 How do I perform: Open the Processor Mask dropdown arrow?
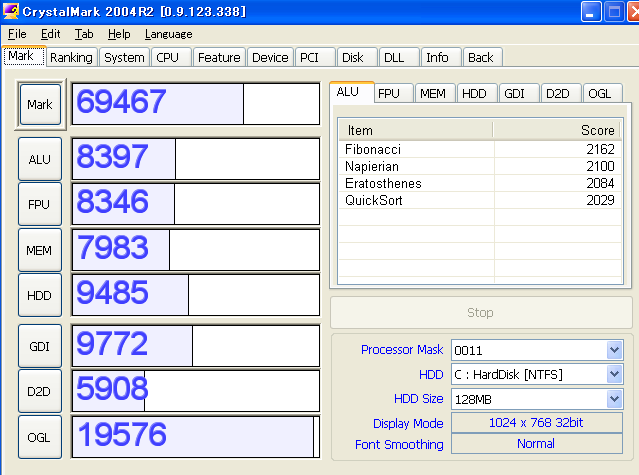coord(615,350)
